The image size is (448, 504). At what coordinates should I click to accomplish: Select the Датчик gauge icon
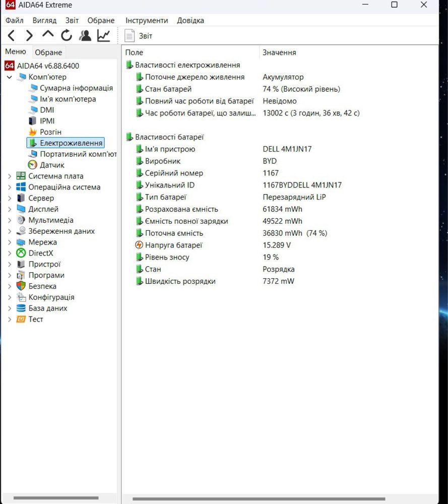32,165
